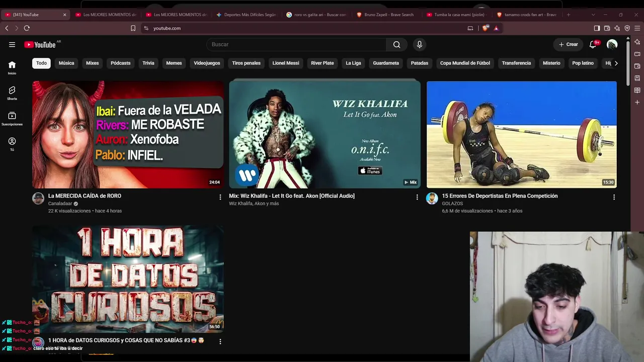644x362 pixels.
Task: Open the Tú section in the sidebar
Action: click(x=12, y=144)
